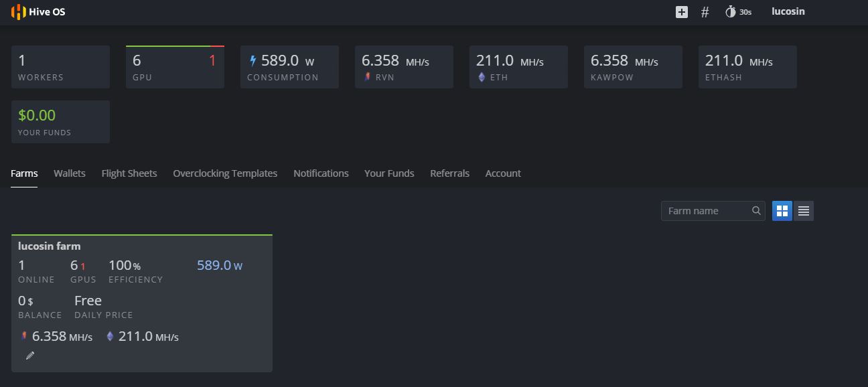The width and height of the screenshot is (868, 387).
Task: Open the Notifications tab
Action: [x=321, y=173]
